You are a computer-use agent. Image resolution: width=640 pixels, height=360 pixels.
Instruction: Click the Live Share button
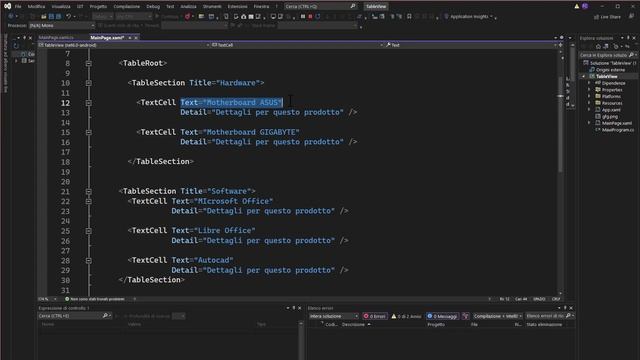607,17
